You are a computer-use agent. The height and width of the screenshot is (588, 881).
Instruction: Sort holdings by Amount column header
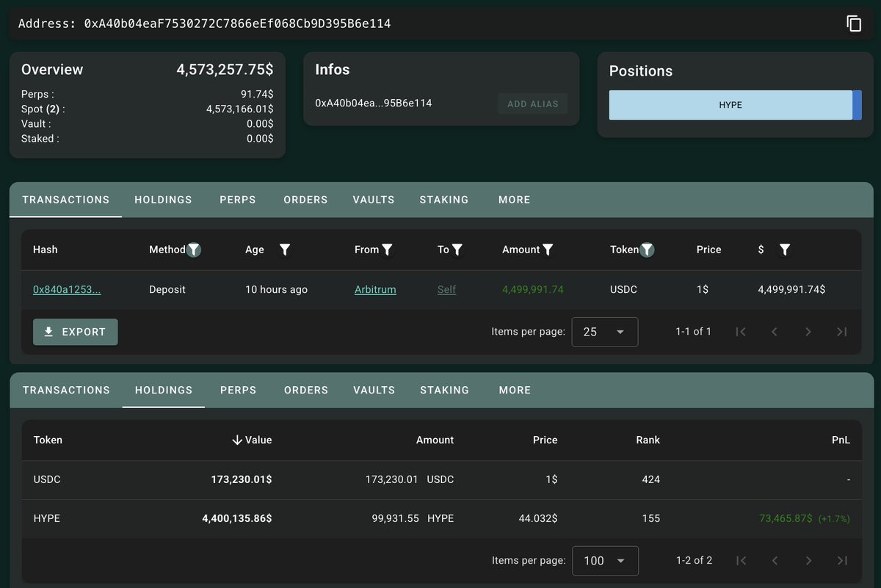point(435,440)
